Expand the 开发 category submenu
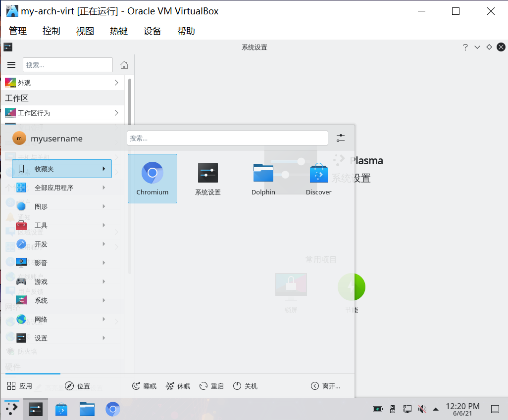This screenshot has height=420, width=508. coord(62,244)
